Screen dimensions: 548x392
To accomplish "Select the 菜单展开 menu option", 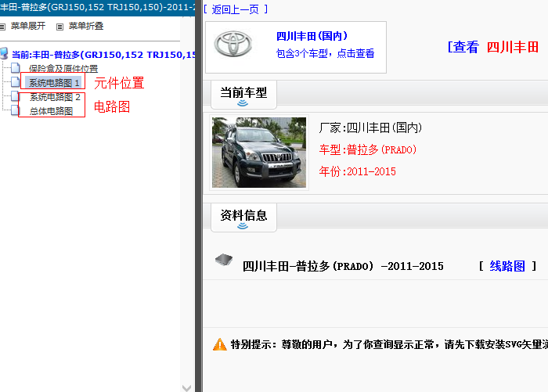I will tap(28, 26).
